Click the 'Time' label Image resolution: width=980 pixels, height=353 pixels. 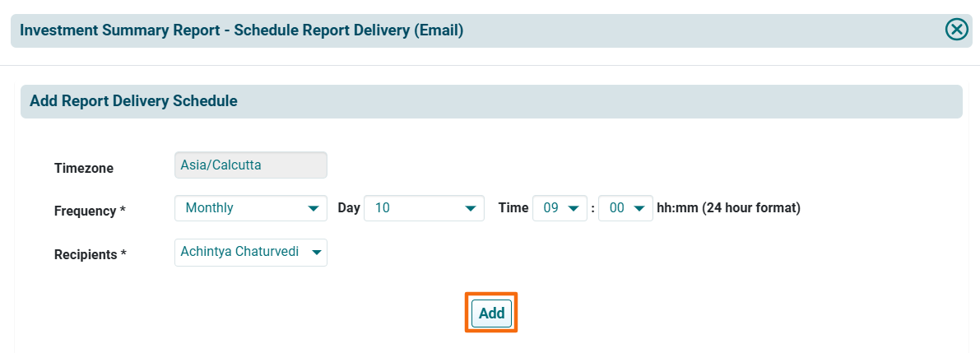point(513,208)
